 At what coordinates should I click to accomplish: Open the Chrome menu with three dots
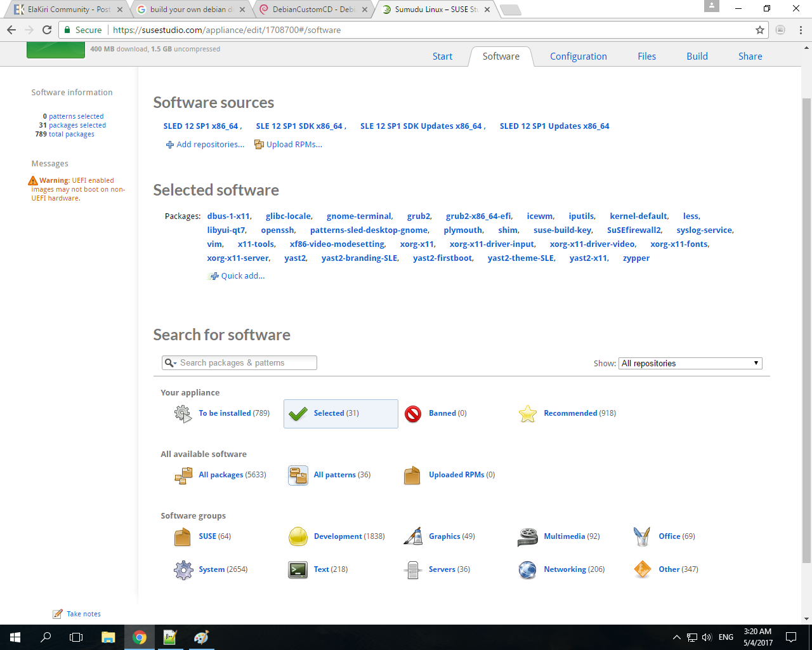801,30
